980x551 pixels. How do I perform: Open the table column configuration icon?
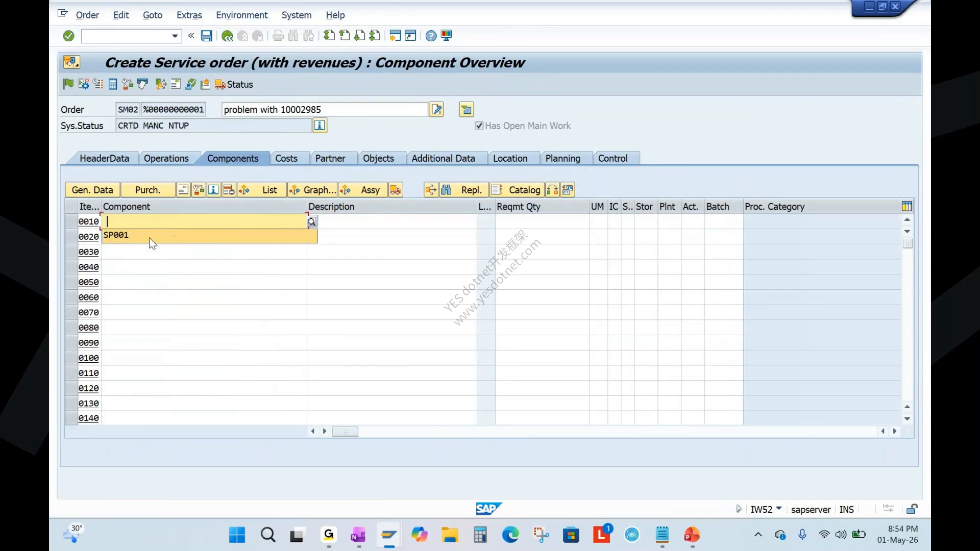coord(907,207)
